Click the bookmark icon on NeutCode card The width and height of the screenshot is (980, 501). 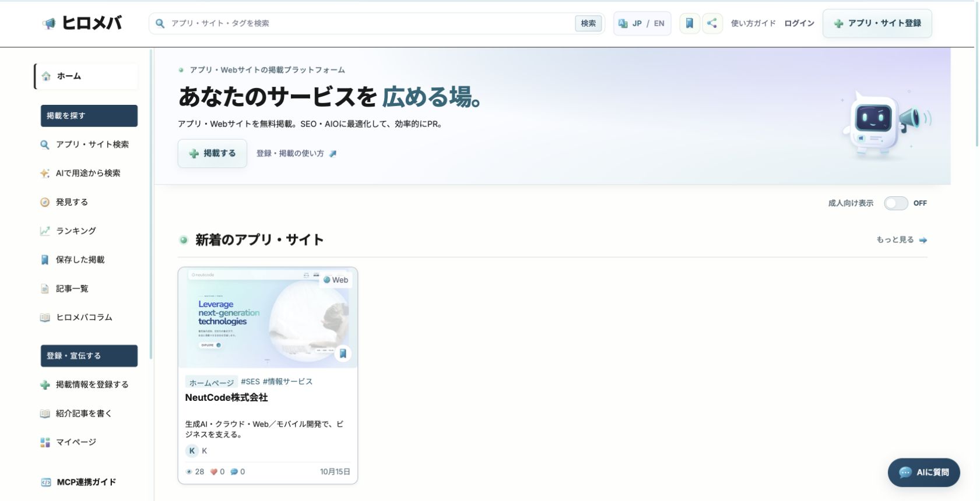pos(343,353)
